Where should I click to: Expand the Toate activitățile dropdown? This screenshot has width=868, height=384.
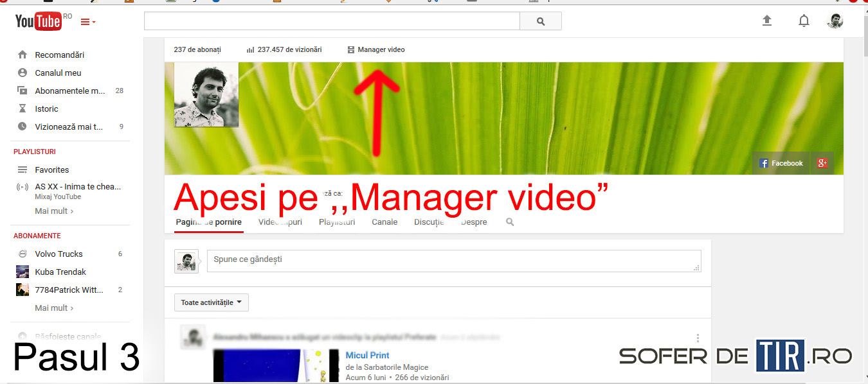(211, 302)
